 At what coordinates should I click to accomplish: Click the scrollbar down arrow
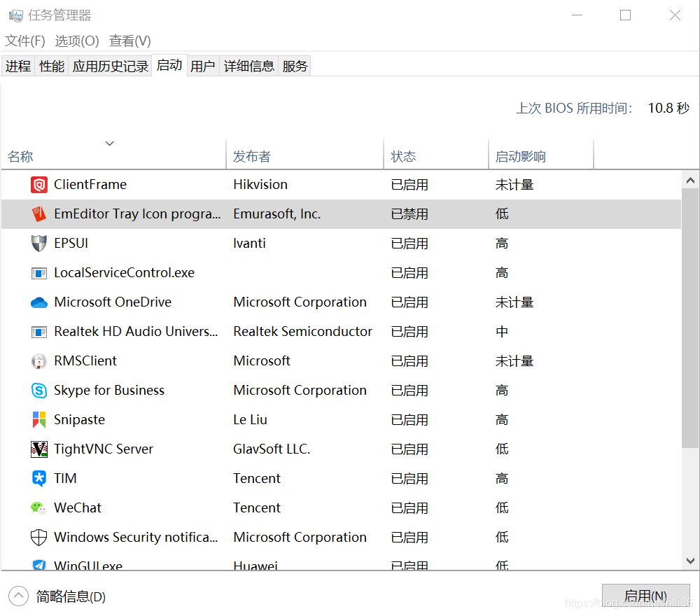coord(690,561)
